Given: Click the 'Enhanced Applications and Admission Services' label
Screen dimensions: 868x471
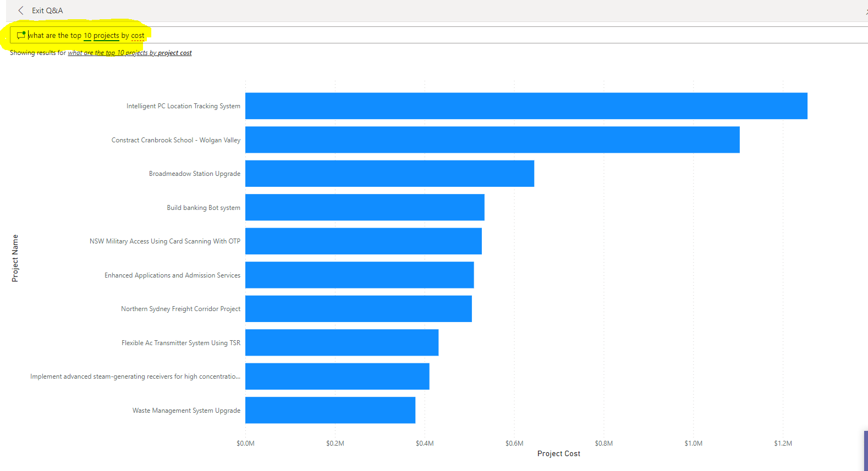Looking at the screenshot, I should tap(172, 275).
